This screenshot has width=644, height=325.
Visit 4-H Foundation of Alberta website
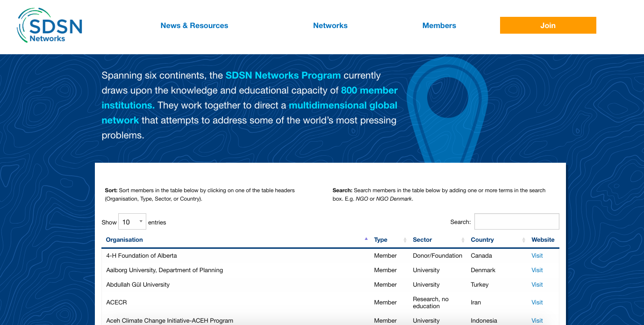coord(537,256)
